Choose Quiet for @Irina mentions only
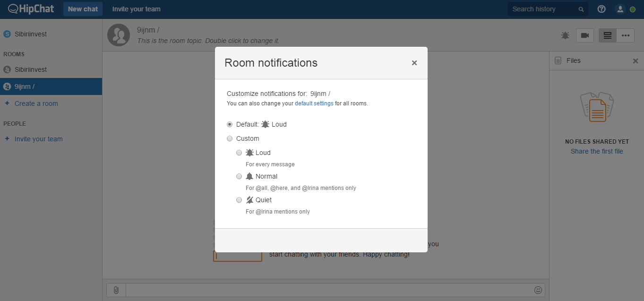 click(239, 199)
